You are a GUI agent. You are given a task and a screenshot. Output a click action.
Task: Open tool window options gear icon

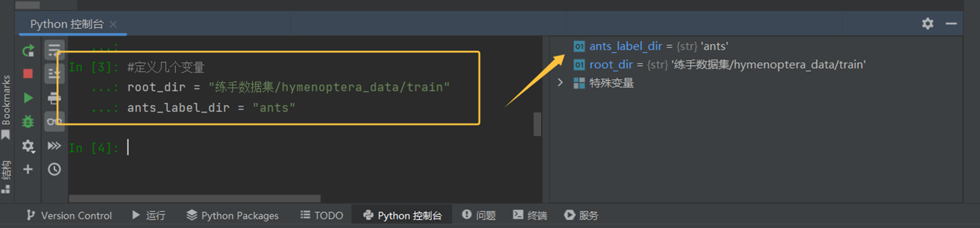(928, 24)
